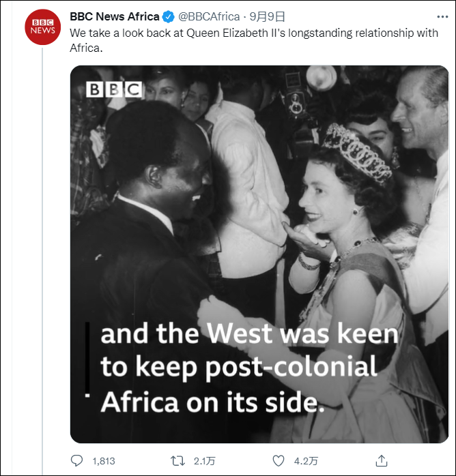
Task: Click the 1,813 reply count
Action: point(104,461)
